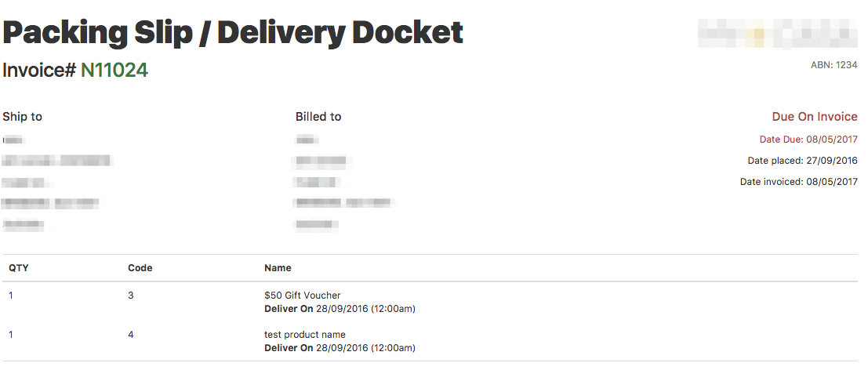The image size is (868, 370).
Task: Click the Code column header
Action: 140,268
